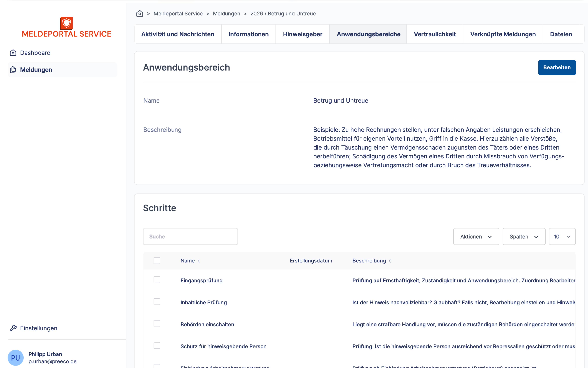Click the Bearbeiten button
Image resolution: width=588 pixels, height=368 pixels.
557,68
